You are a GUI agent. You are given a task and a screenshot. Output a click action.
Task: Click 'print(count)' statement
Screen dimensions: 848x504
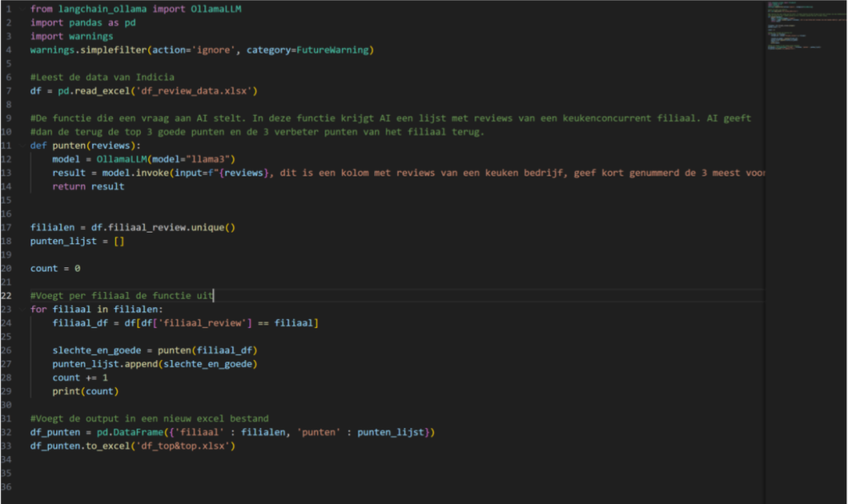pos(85,391)
